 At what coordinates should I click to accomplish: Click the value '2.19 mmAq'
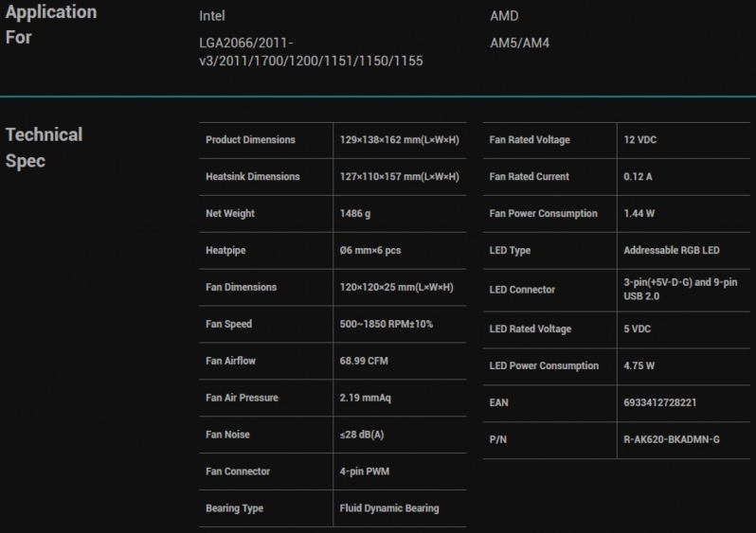[365, 398]
